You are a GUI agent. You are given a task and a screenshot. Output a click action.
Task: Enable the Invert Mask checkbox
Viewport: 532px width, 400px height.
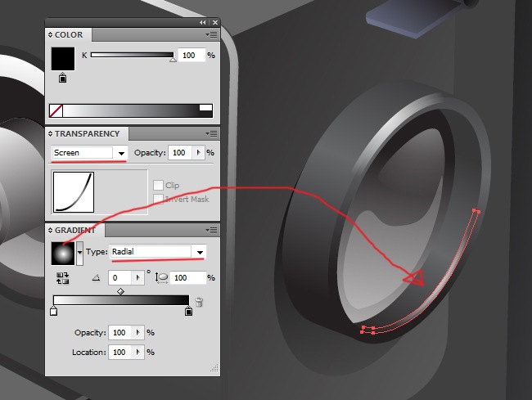158,199
